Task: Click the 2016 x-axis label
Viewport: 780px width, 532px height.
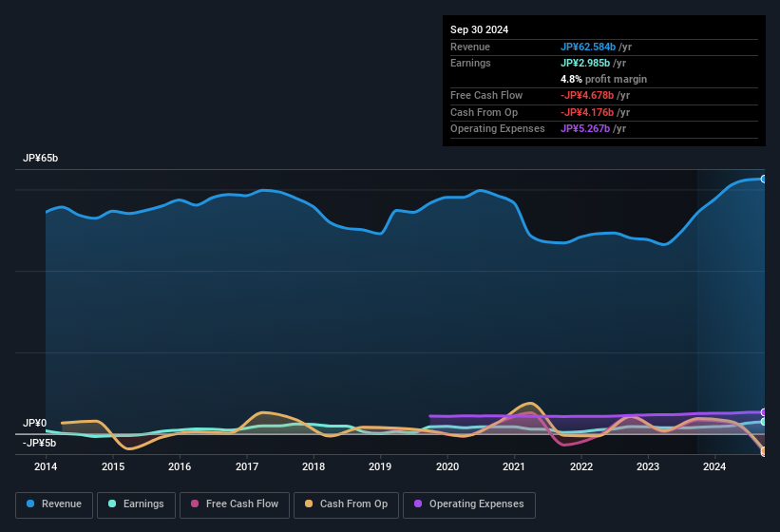Action: (x=180, y=466)
